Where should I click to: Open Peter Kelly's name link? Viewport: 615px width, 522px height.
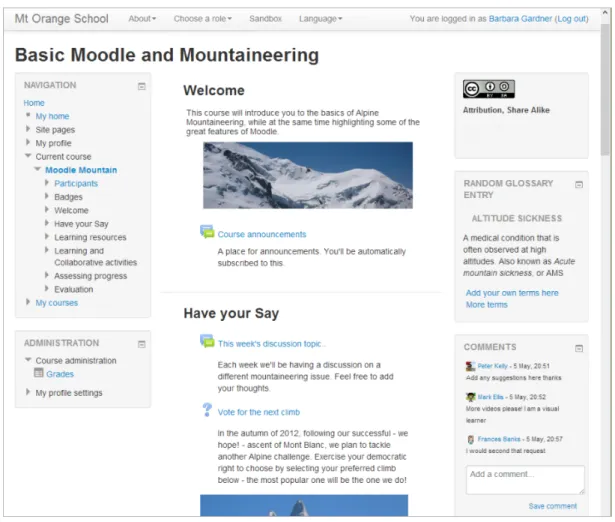tap(492, 366)
